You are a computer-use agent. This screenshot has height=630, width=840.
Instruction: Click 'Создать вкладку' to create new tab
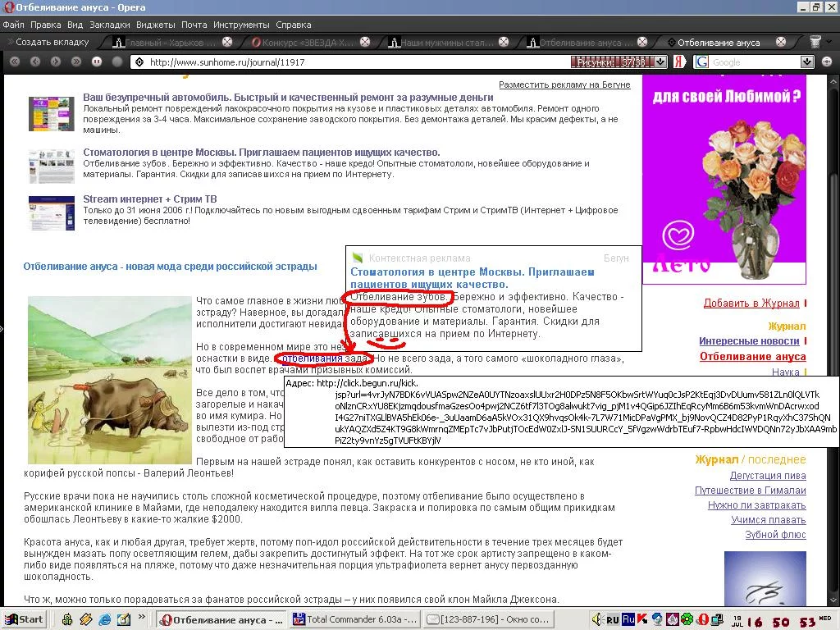click(x=48, y=42)
